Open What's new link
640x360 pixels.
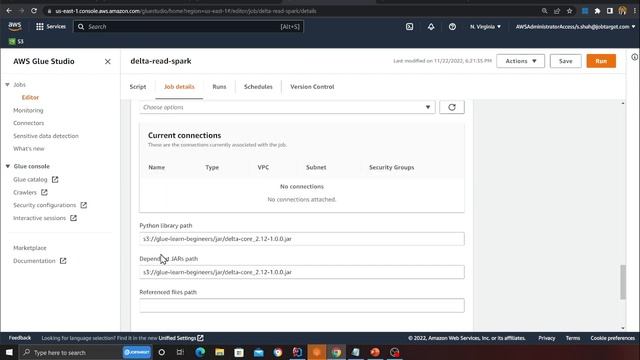pyautogui.click(x=29, y=149)
